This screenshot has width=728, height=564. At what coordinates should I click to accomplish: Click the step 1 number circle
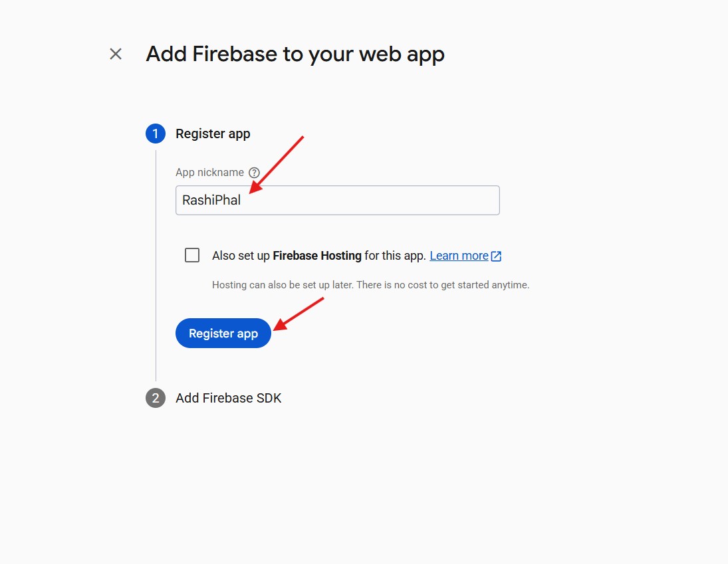click(x=156, y=134)
